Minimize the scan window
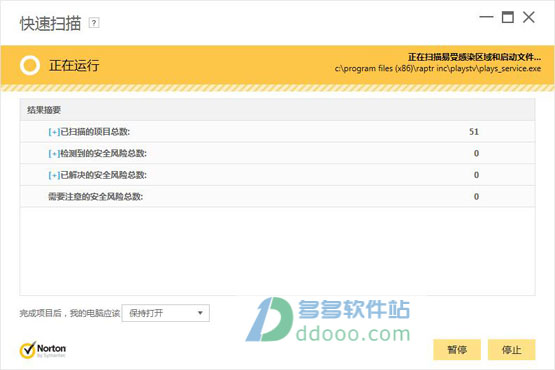 [x=486, y=17]
